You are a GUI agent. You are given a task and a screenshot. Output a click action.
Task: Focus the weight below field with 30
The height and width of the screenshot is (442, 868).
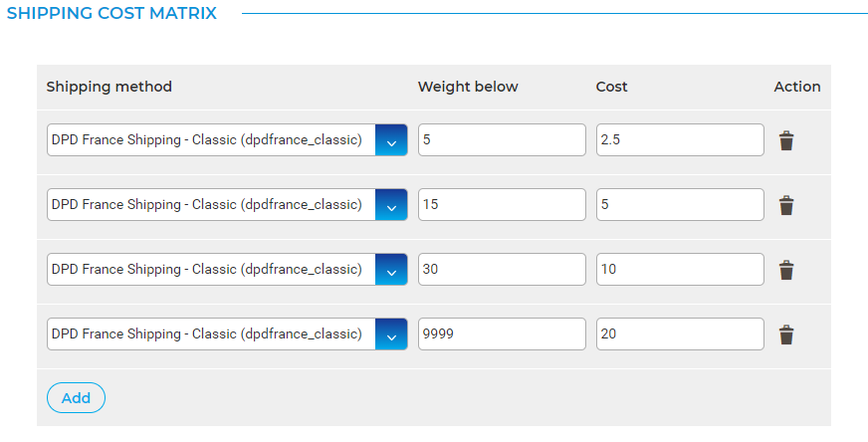tap(502, 270)
